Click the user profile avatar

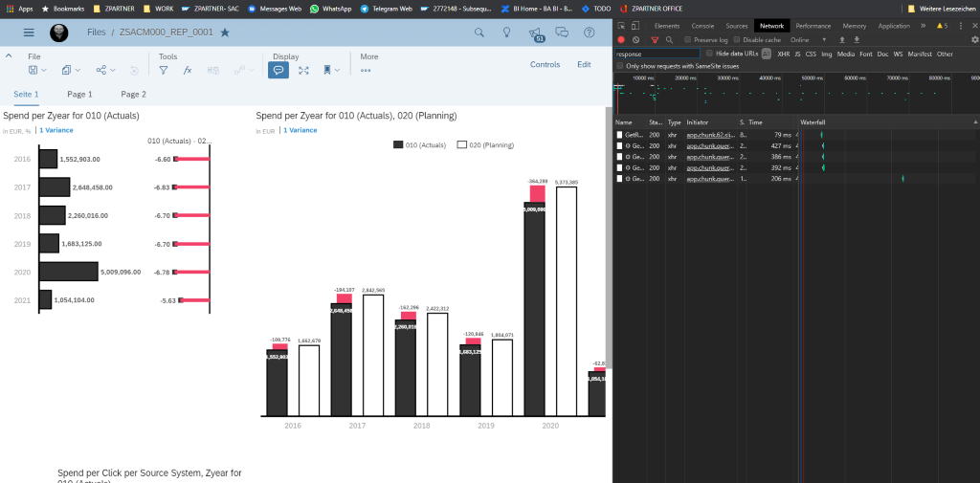click(x=59, y=33)
